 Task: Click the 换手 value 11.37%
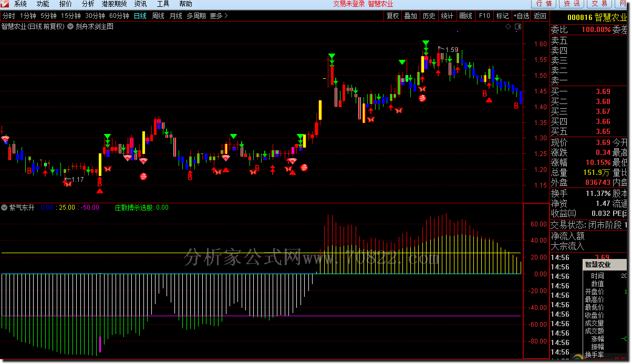coord(599,193)
